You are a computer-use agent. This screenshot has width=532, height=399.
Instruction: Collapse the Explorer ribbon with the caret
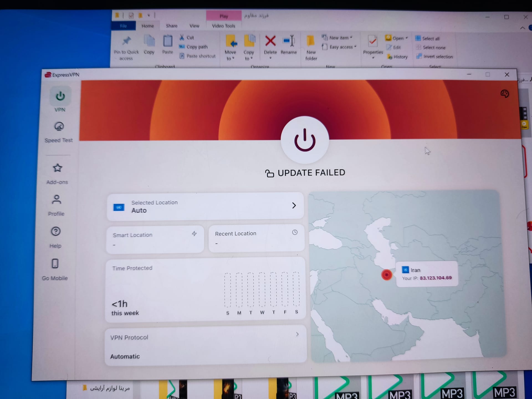pos(522,28)
